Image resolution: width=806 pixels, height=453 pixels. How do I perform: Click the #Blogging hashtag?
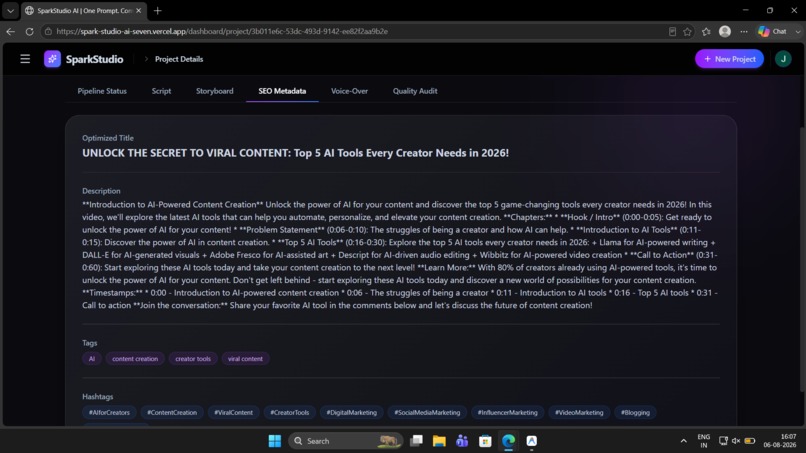click(635, 412)
